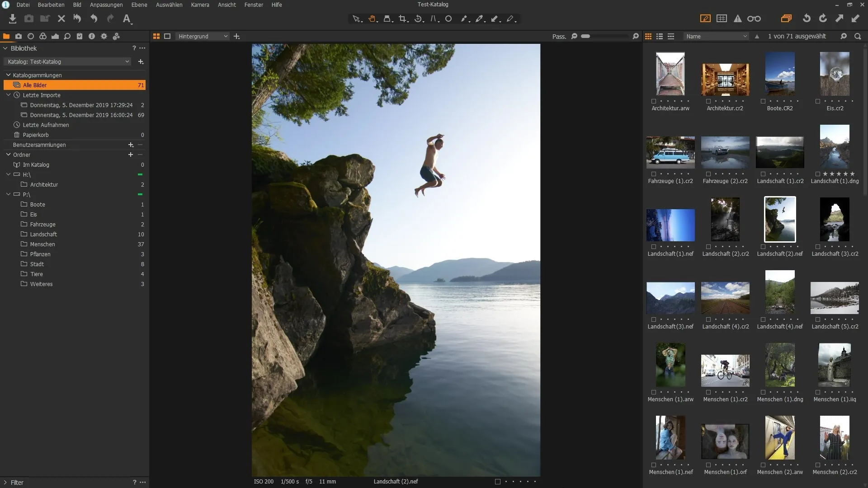Image resolution: width=868 pixels, height=488 pixels.
Task: Open the Name sort order dropdown
Action: tap(716, 36)
